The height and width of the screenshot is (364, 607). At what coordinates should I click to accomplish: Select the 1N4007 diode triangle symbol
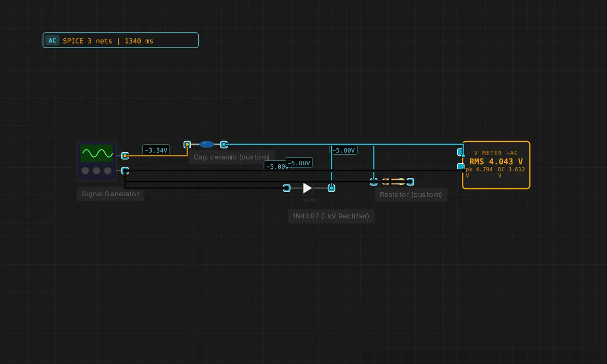pos(307,188)
